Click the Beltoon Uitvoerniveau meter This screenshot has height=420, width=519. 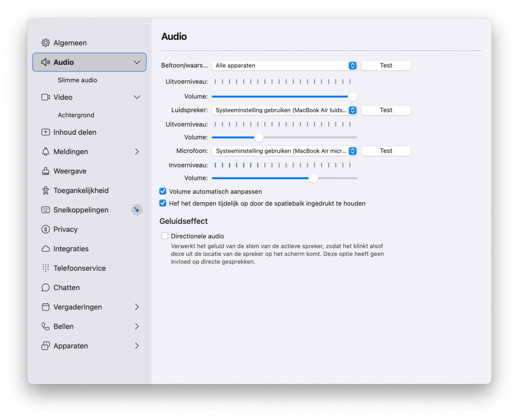283,82
